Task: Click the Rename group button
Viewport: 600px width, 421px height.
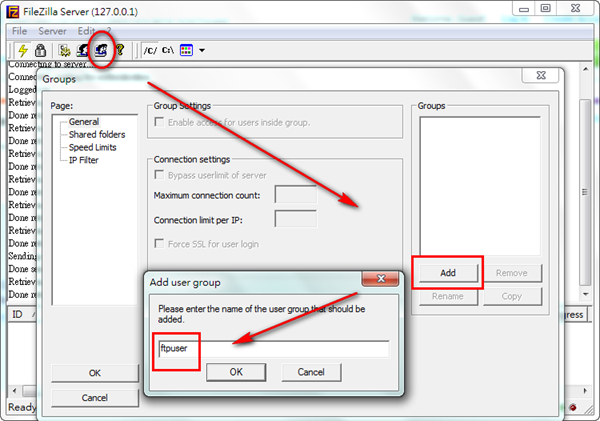Action: pos(448,296)
